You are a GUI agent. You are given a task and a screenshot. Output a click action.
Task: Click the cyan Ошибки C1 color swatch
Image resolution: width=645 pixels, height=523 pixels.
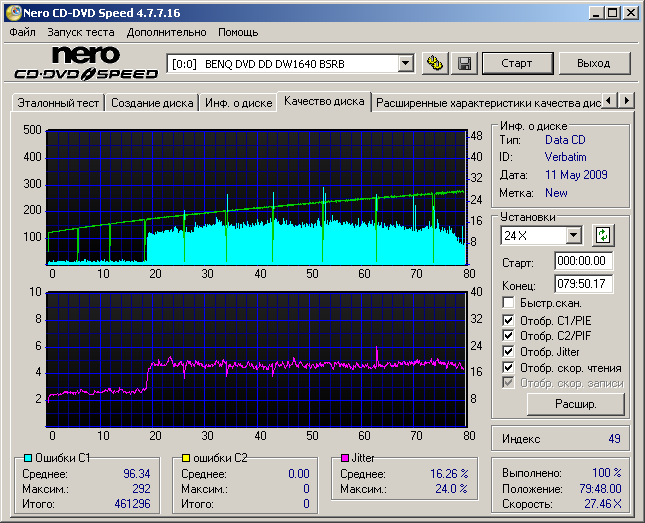(x=28, y=458)
